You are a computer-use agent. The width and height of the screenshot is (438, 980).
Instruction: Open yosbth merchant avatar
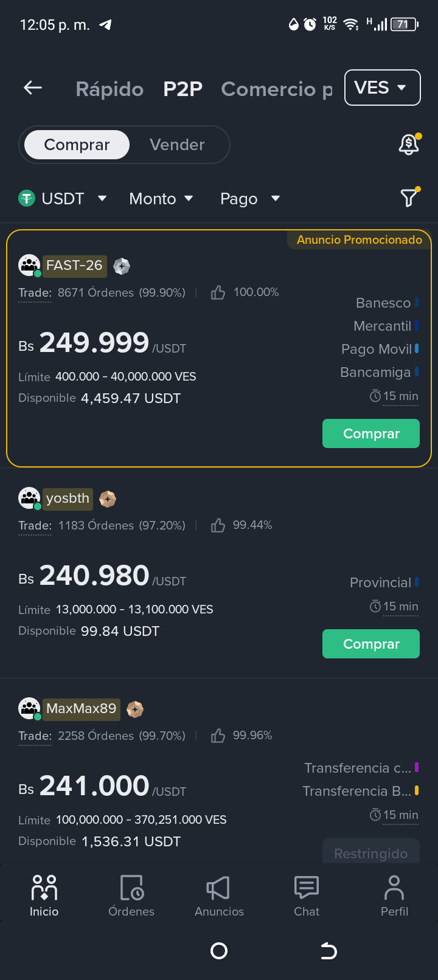[29, 499]
